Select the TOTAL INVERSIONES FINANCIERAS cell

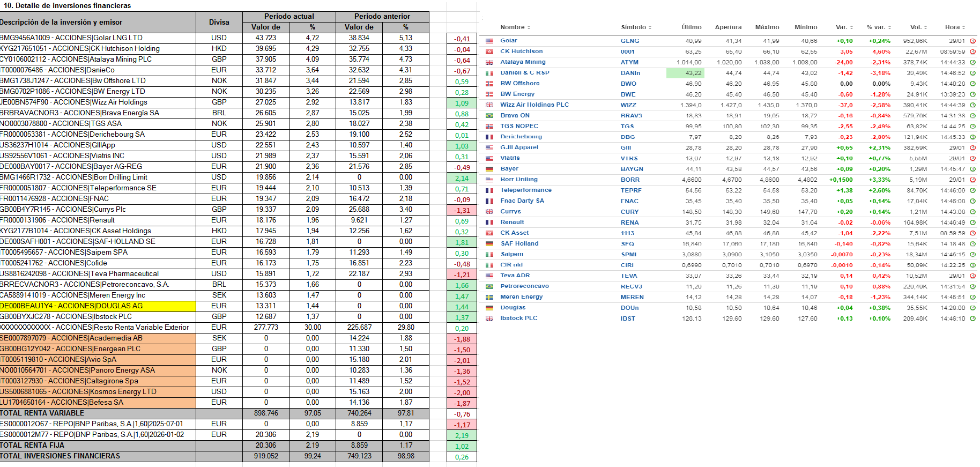tap(98, 456)
